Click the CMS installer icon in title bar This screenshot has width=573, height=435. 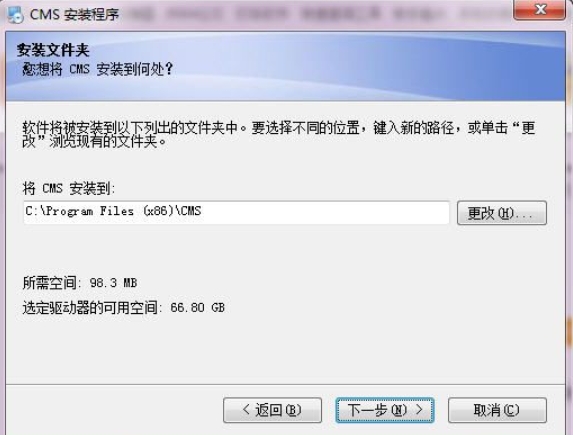[15, 15]
